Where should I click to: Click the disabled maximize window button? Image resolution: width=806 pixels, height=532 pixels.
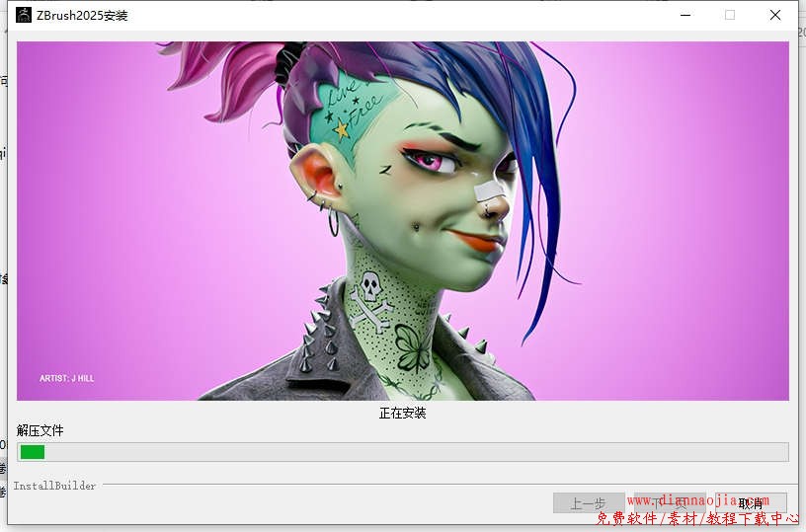click(x=730, y=15)
